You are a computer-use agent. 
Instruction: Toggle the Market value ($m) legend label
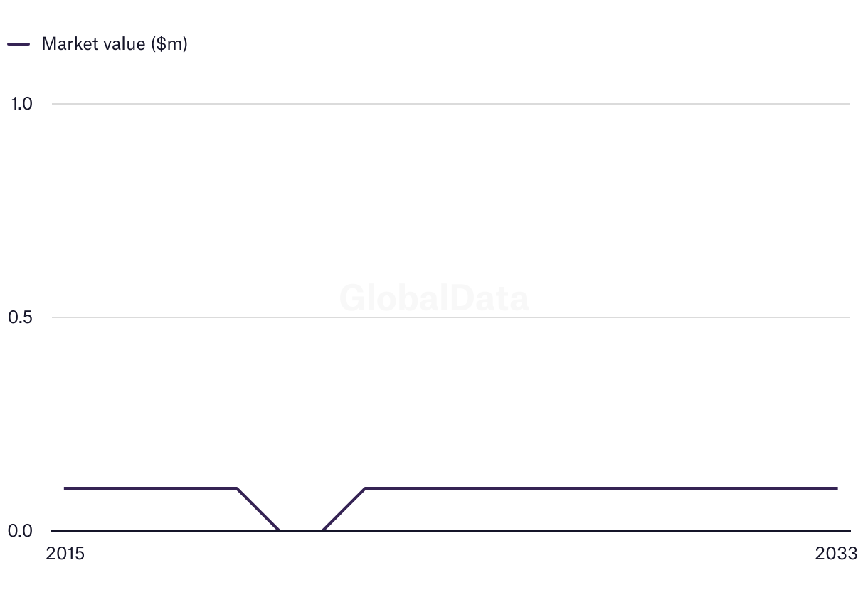click(115, 43)
